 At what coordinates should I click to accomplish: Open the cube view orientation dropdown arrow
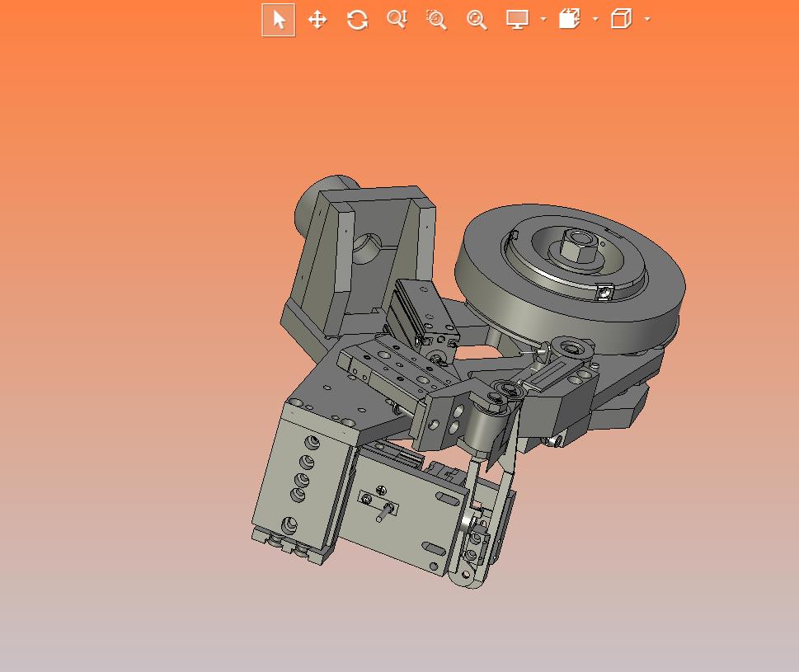coord(647,19)
